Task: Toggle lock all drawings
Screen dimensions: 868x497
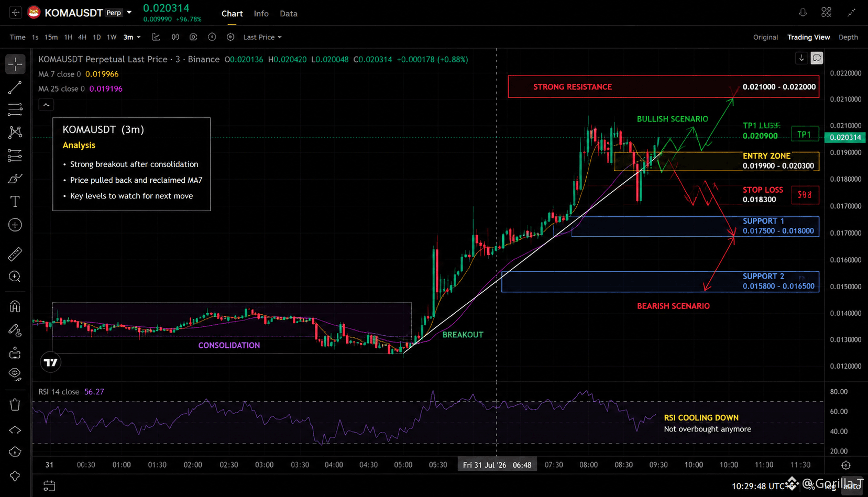Action: [x=15, y=353]
